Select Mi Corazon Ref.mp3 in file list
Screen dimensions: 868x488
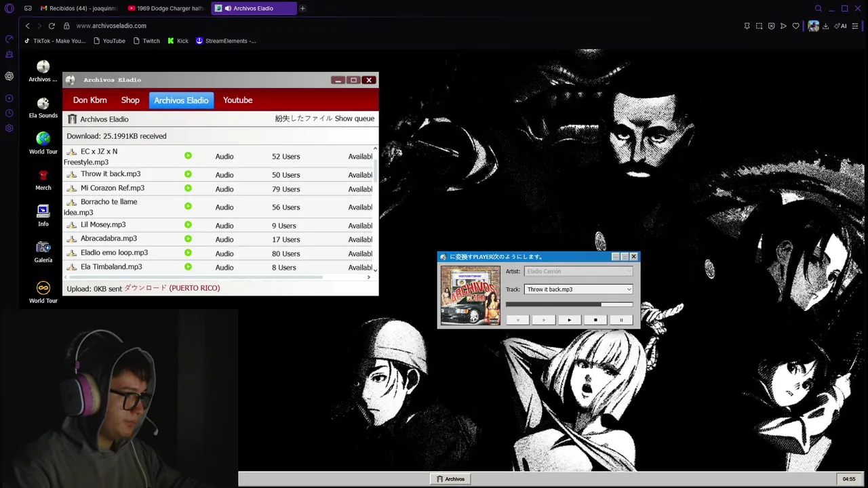113,188
